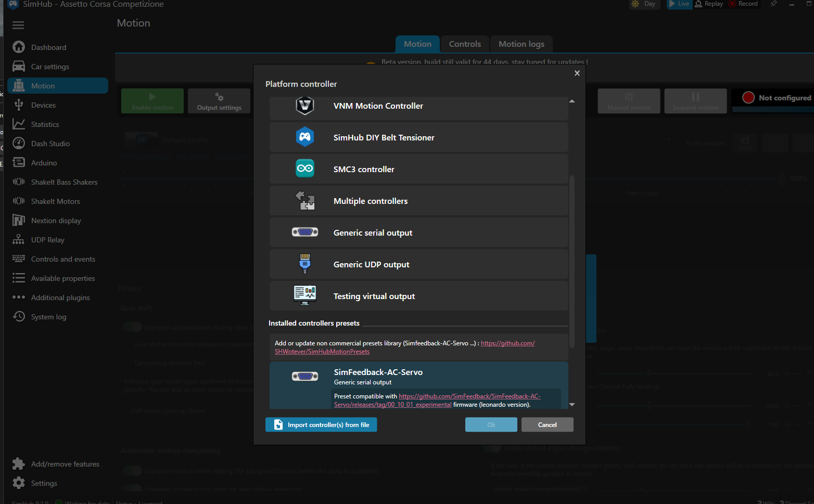Click the Enable motion button

152,101
